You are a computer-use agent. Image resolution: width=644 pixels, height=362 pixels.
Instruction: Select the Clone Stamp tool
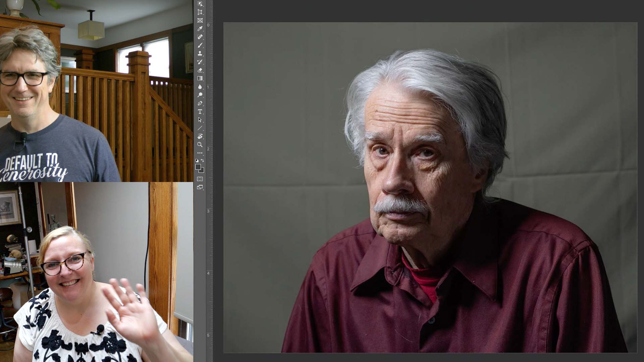(200, 54)
